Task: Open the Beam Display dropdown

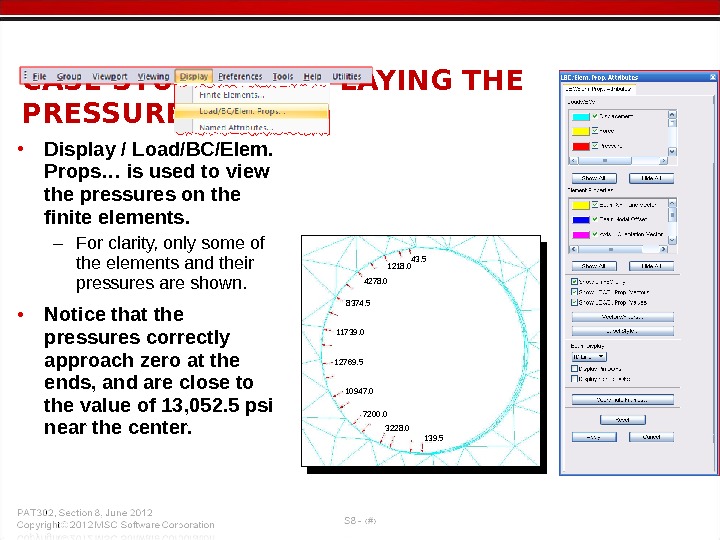Action: [589, 357]
